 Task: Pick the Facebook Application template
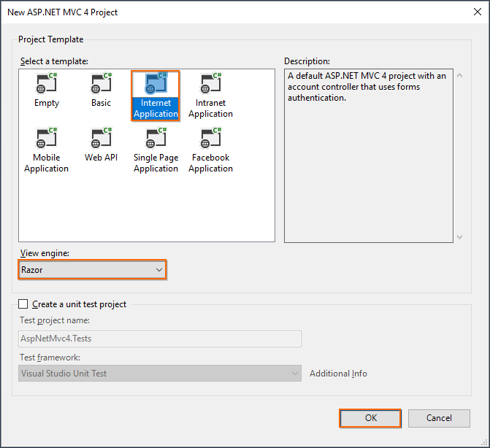[210, 150]
